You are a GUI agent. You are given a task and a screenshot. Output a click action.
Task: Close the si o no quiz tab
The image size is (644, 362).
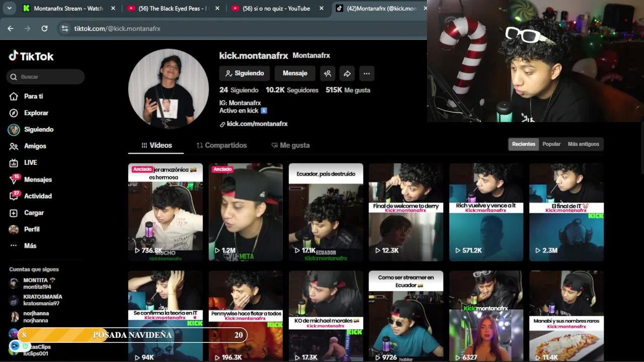(321, 8)
